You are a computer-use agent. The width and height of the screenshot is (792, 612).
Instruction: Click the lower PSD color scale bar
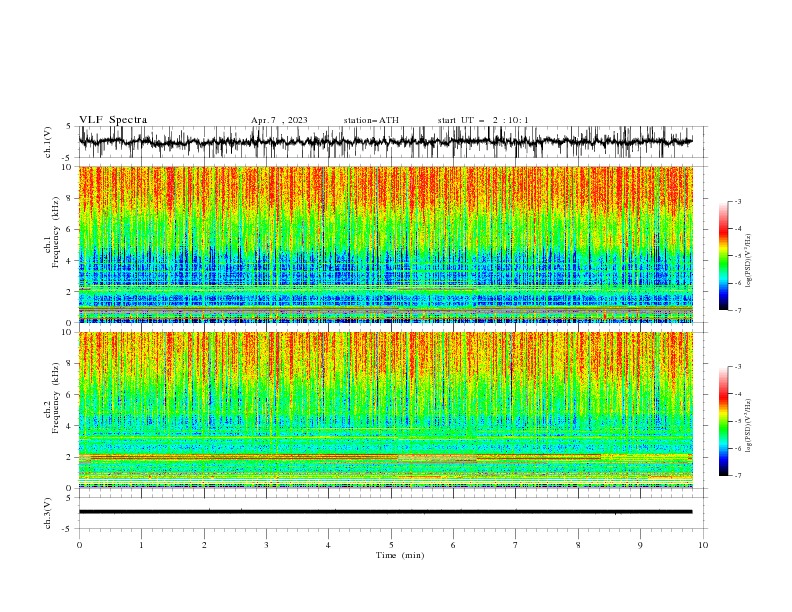point(723,421)
